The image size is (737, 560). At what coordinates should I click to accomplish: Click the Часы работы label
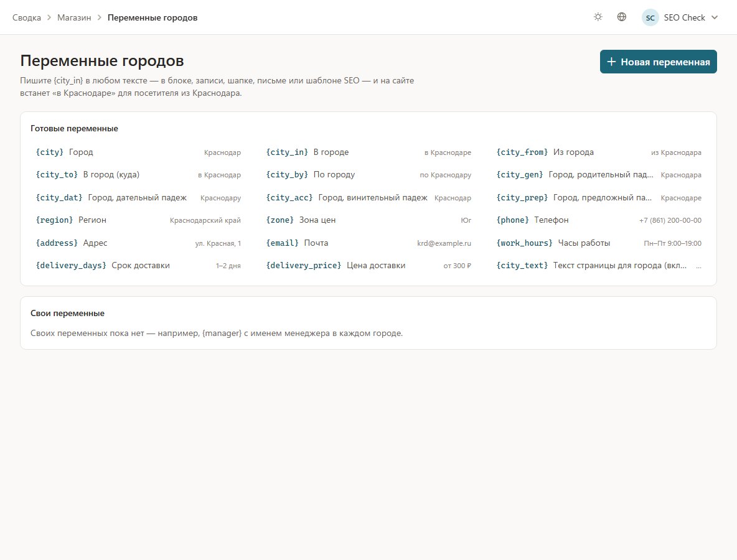click(x=584, y=243)
